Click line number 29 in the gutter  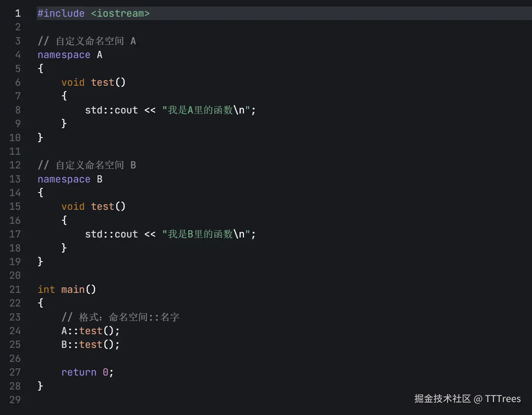click(15, 400)
